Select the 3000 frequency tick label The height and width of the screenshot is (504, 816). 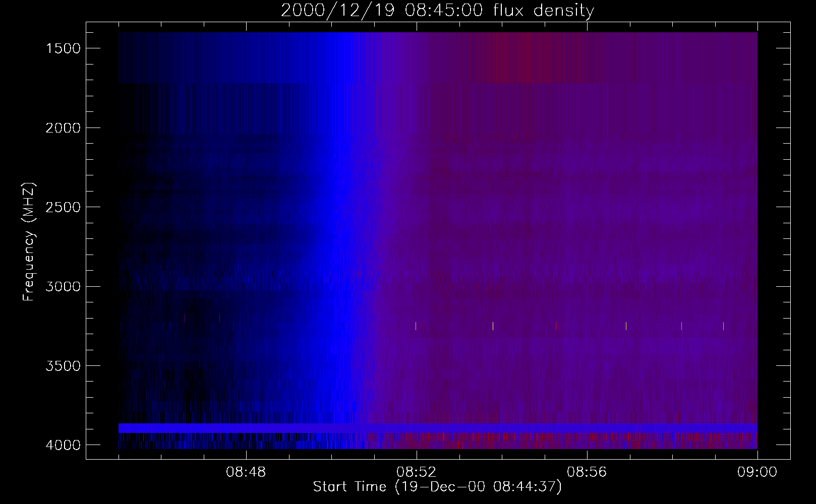(x=63, y=287)
